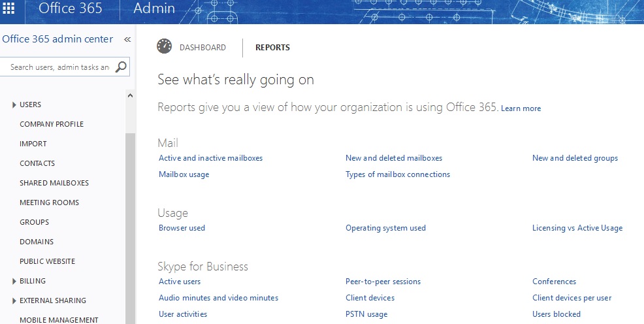Screen dimensions: 644x324
Task: Open Skype Active users report
Action: 180,282
